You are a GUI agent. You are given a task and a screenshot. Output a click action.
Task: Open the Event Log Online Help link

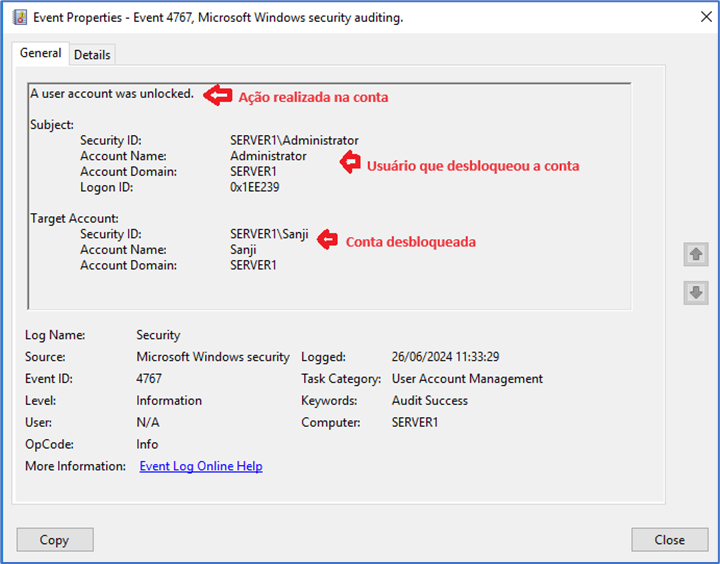pyautogui.click(x=201, y=466)
